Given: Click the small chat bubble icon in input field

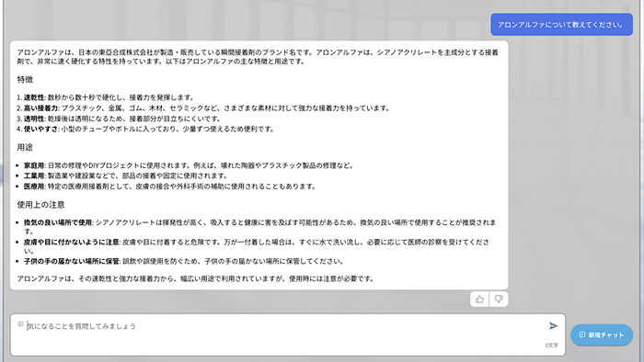Looking at the screenshot, I should (20, 324).
